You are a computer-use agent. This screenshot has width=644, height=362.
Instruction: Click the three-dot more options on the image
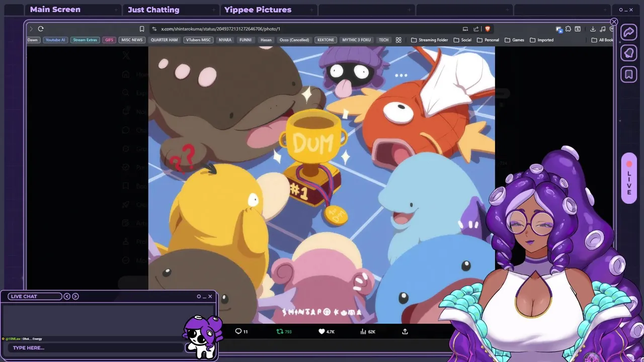click(x=401, y=75)
